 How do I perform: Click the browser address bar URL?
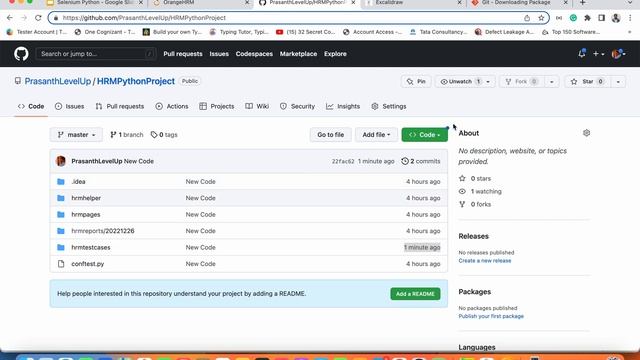[144, 18]
